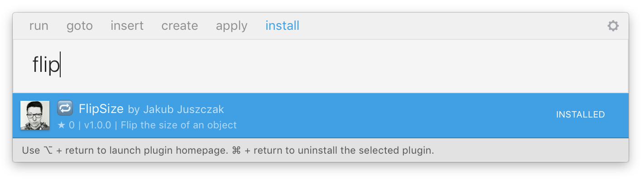Click the v1.0.0 version text
This screenshot has height=179, width=644.
(97, 125)
